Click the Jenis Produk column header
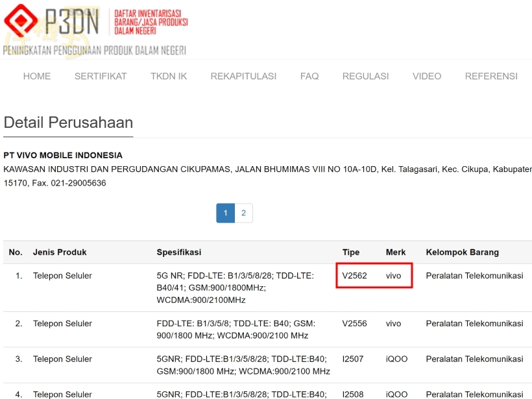This screenshot has width=532, height=399. click(x=60, y=252)
